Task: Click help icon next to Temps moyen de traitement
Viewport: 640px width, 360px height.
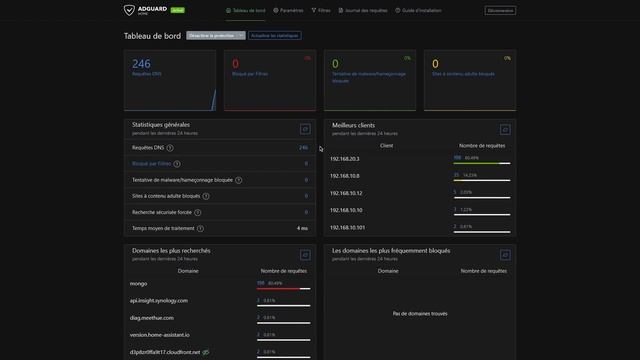Action: [x=200, y=229]
